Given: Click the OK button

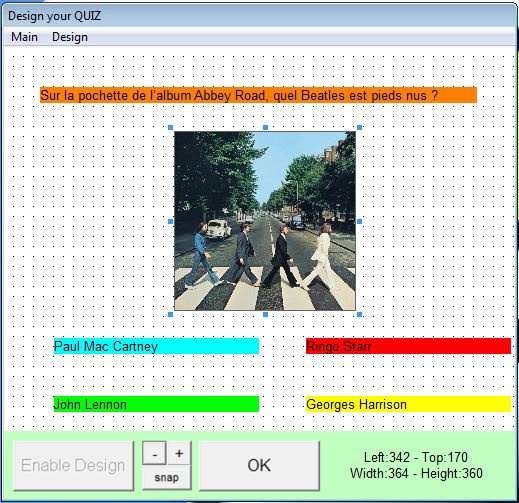Looking at the screenshot, I should pyautogui.click(x=259, y=466).
